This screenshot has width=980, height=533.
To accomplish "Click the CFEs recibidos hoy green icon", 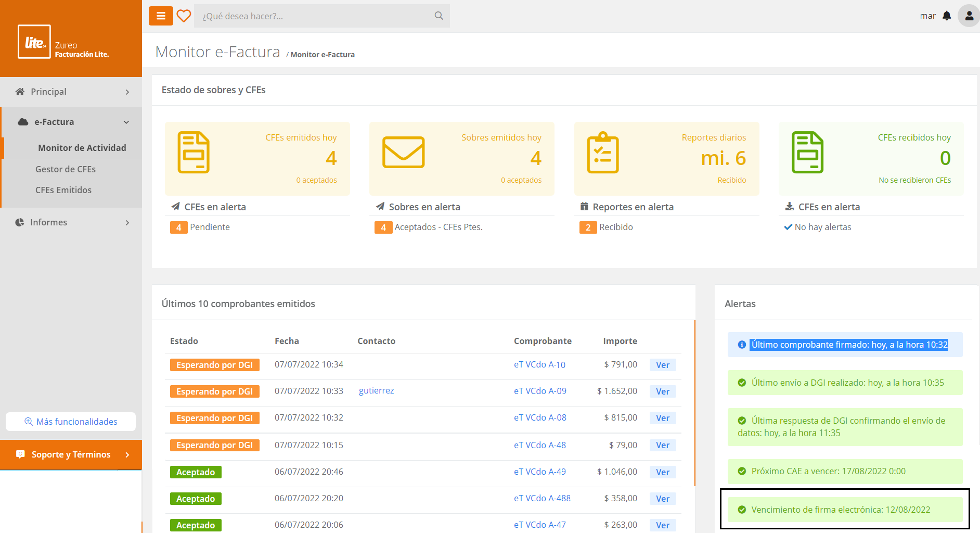I will point(807,153).
